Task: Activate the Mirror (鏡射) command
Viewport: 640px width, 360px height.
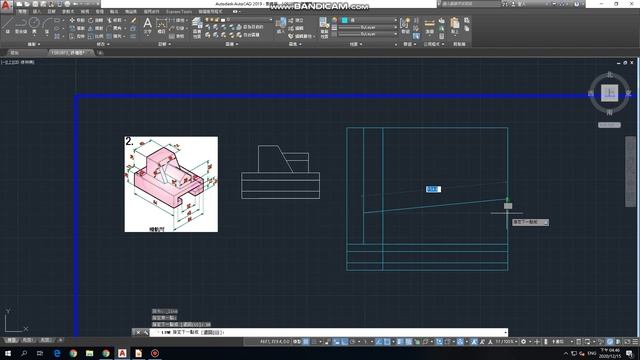Action: pyautogui.click(x=96, y=28)
